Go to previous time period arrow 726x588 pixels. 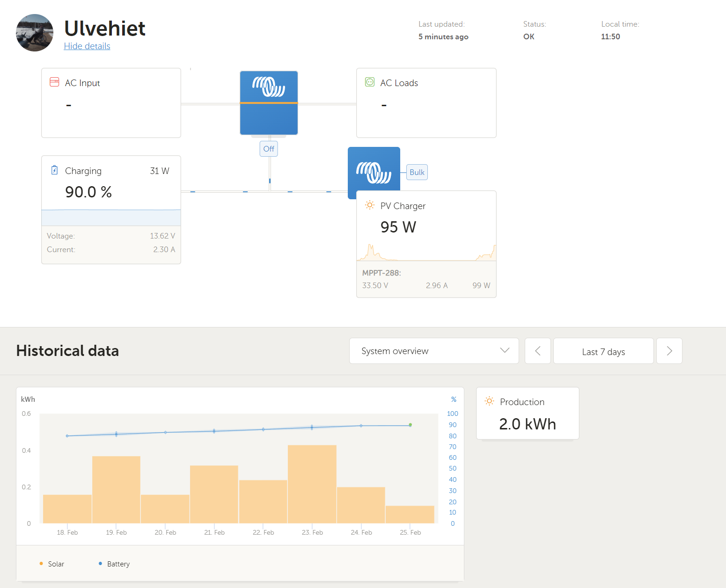537,351
